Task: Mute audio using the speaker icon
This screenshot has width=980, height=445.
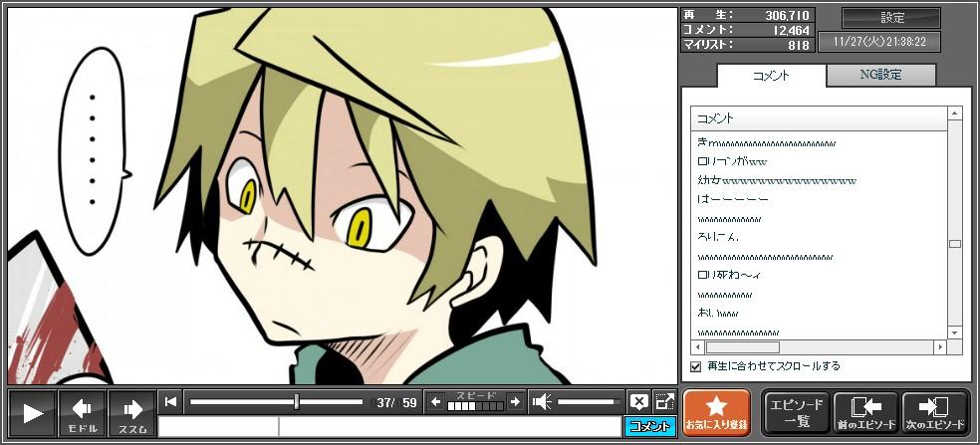Action: coord(542,402)
